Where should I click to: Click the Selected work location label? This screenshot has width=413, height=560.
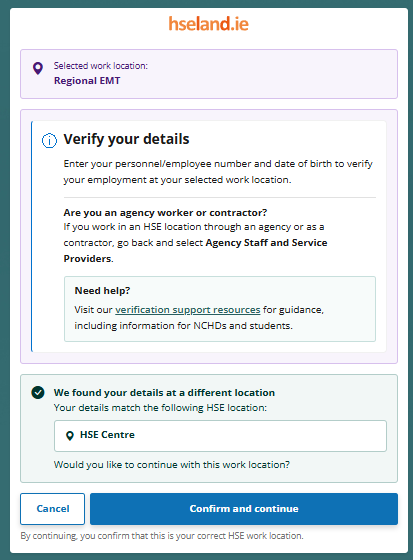click(x=101, y=66)
